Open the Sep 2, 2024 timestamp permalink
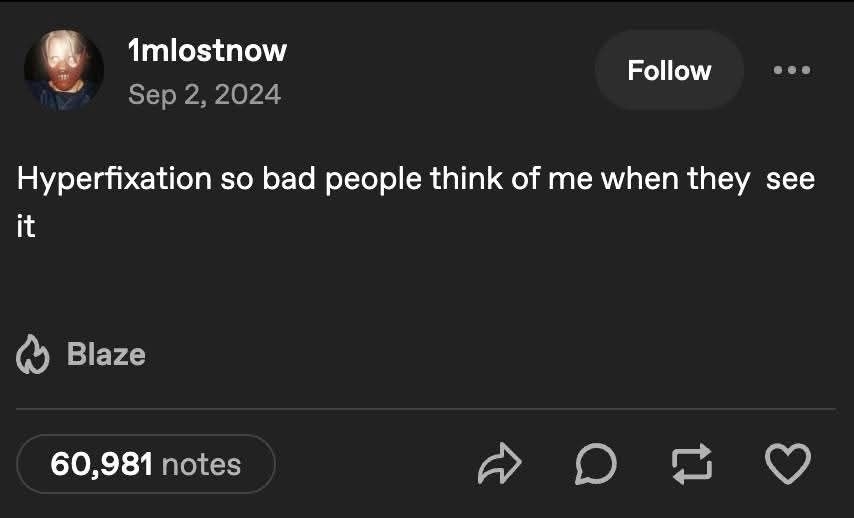The height and width of the screenshot is (518, 854). [204, 94]
